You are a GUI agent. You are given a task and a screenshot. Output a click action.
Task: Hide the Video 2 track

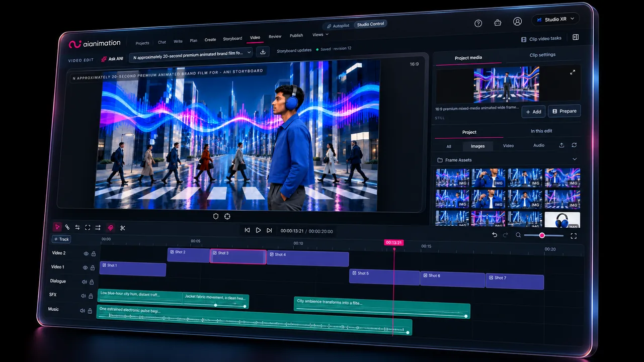click(86, 254)
